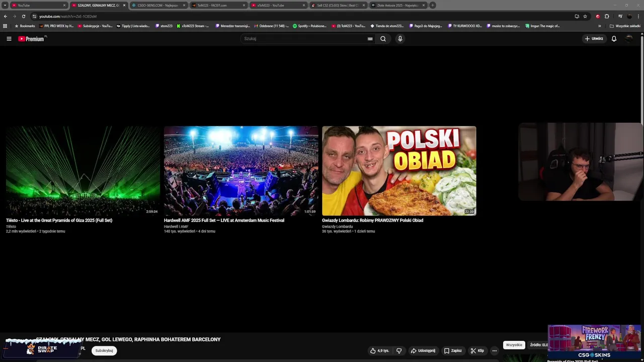Open Subskrypcje - YouTube bookmark
This screenshot has height=362, width=644.
point(95,26)
